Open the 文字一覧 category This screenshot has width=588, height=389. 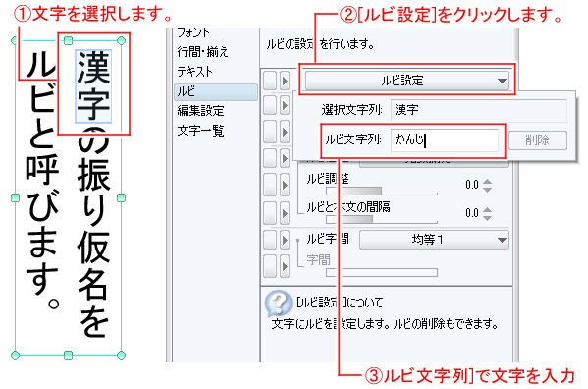pyautogui.click(x=200, y=131)
